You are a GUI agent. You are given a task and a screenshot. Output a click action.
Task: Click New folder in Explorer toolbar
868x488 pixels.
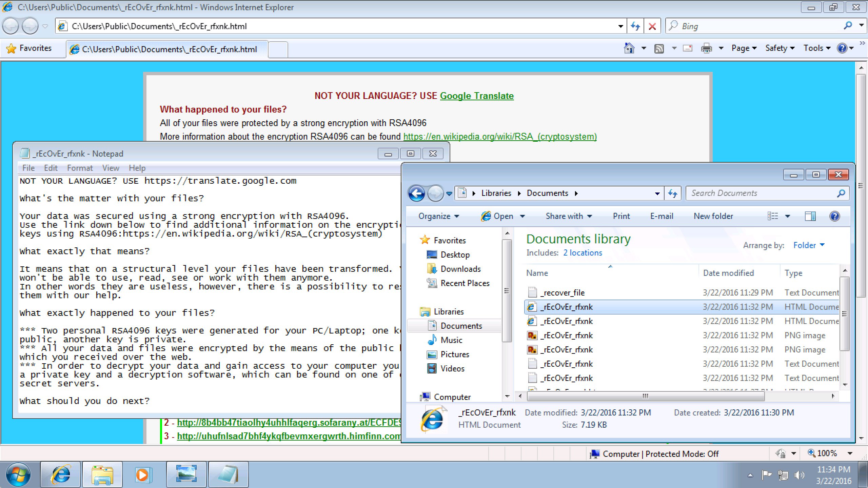click(x=713, y=216)
